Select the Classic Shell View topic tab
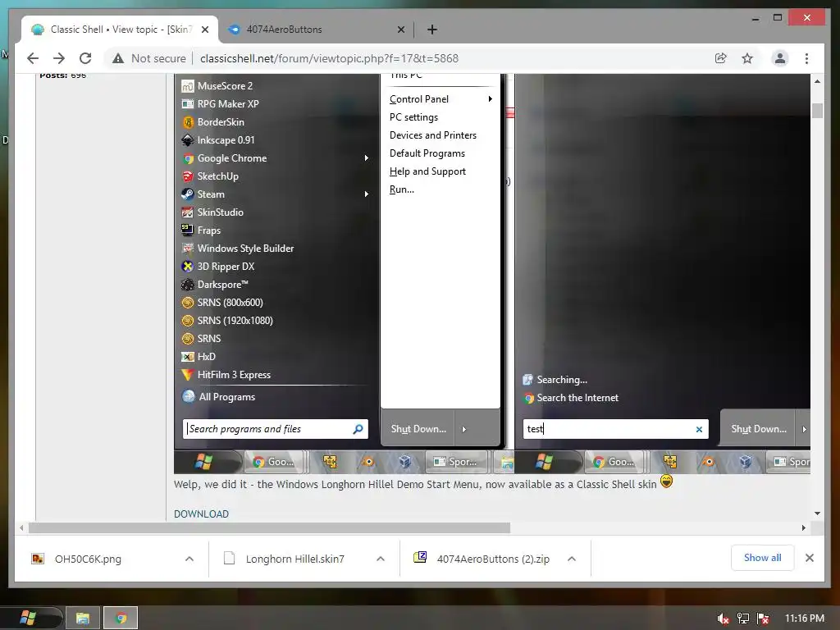 tap(119, 30)
